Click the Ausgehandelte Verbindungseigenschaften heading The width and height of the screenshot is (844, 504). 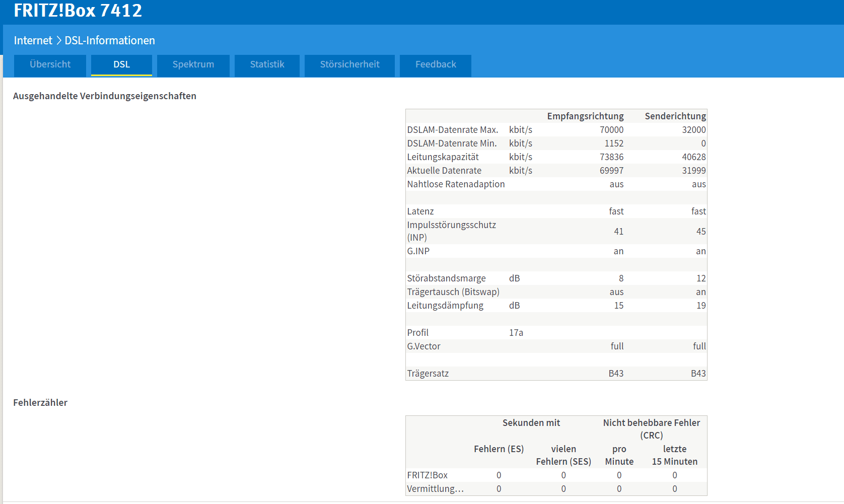(105, 96)
